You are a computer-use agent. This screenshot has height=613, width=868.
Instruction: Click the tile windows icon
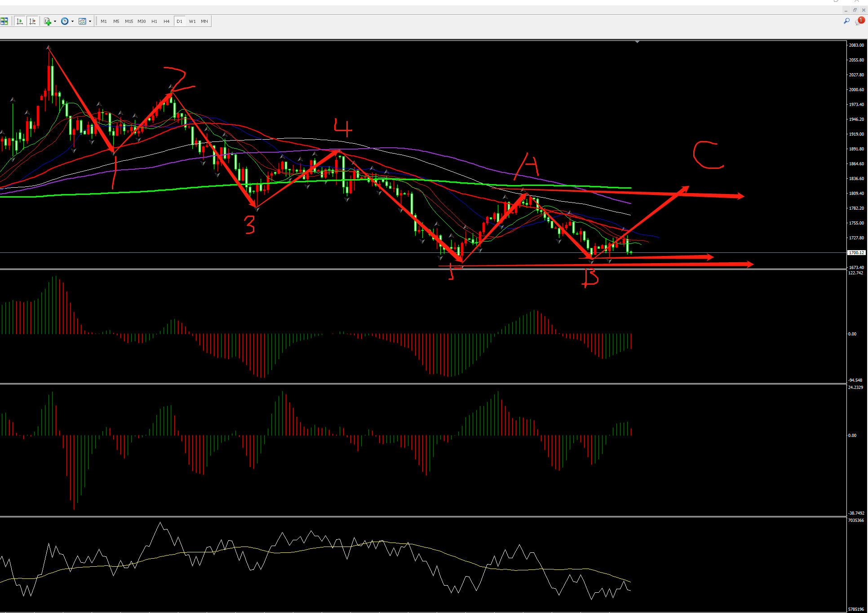click(4, 21)
